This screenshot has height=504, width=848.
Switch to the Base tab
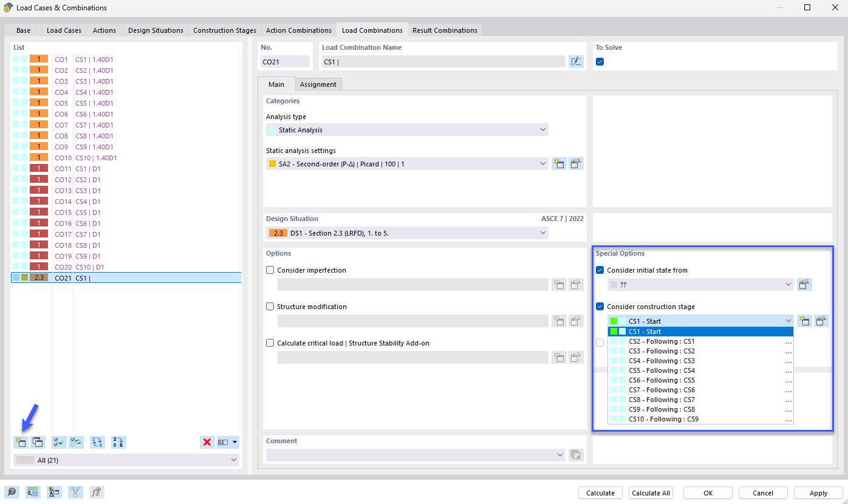point(23,30)
